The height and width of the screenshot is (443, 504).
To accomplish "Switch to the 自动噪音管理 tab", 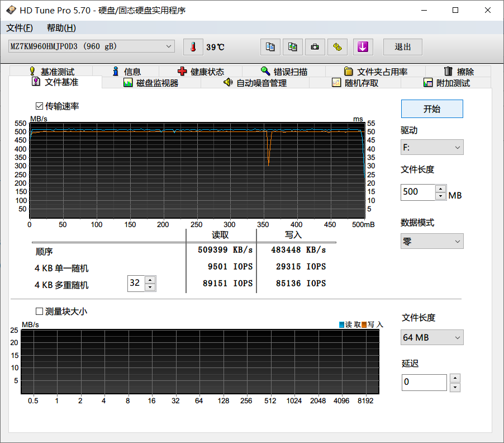I will (255, 83).
